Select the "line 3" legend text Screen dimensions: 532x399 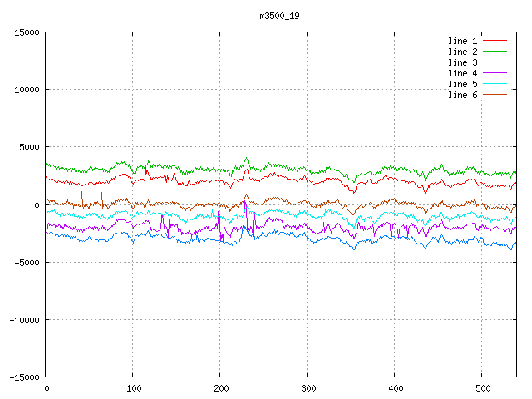coord(463,62)
